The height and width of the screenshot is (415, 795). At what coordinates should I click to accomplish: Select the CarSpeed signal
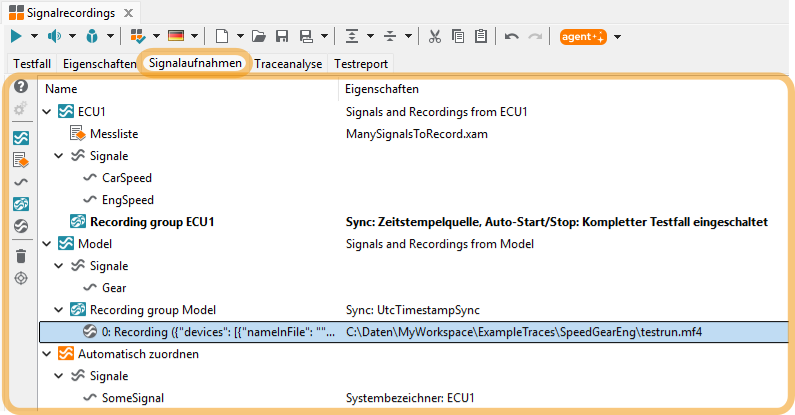click(127, 178)
